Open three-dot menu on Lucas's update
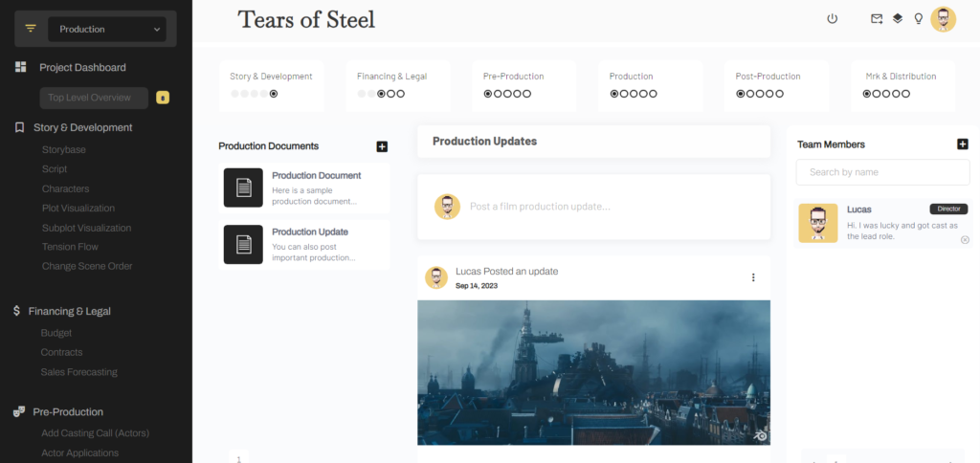The height and width of the screenshot is (463, 980). [x=753, y=277]
